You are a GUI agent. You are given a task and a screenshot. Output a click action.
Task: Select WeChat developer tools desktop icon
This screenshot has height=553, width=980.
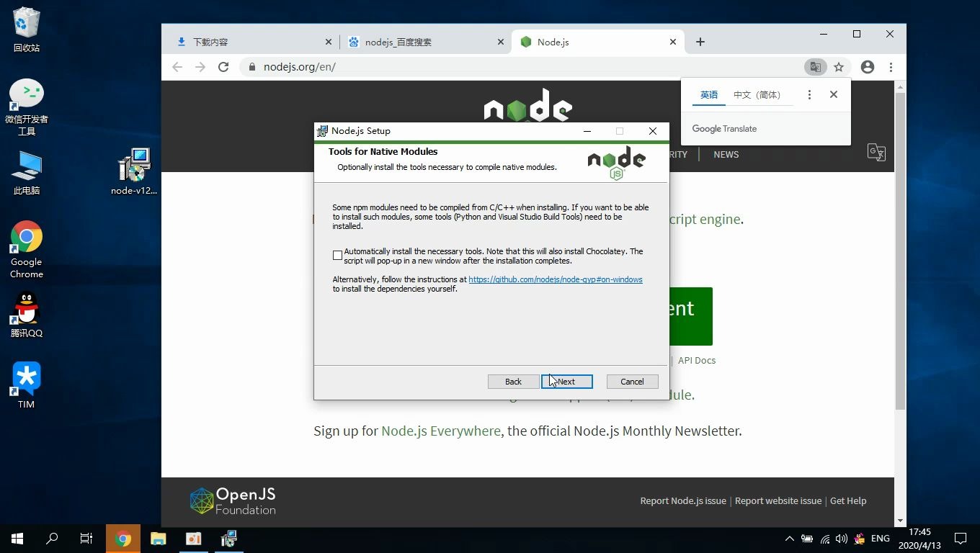point(27,107)
